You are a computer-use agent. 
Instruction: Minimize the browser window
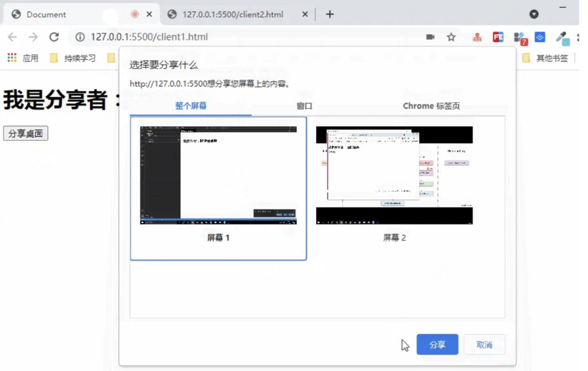562,7
